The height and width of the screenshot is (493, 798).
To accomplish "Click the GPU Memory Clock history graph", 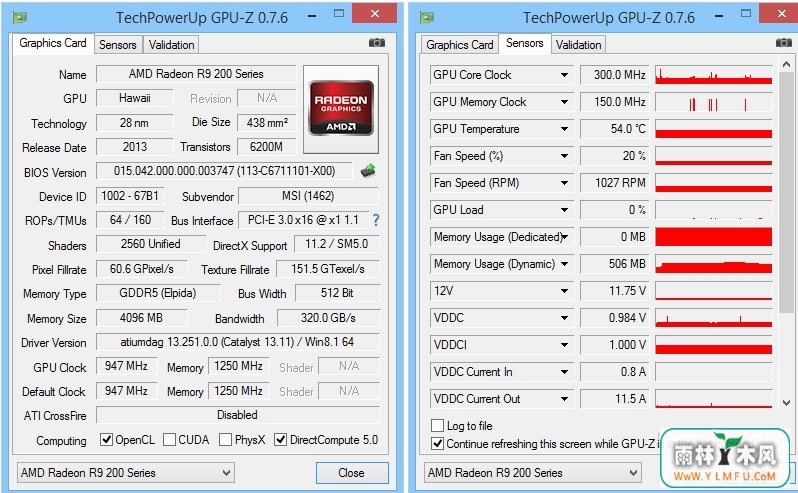I will point(714,102).
